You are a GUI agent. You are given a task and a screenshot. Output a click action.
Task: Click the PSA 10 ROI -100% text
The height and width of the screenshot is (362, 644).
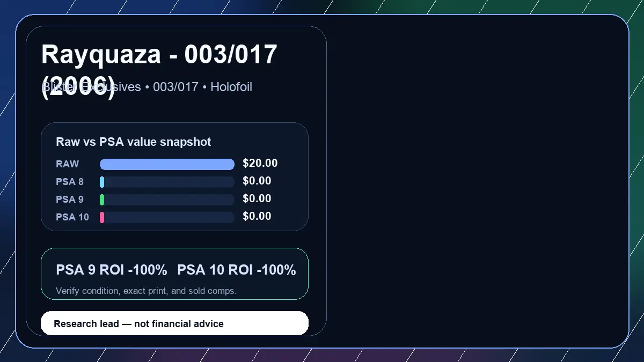click(237, 270)
